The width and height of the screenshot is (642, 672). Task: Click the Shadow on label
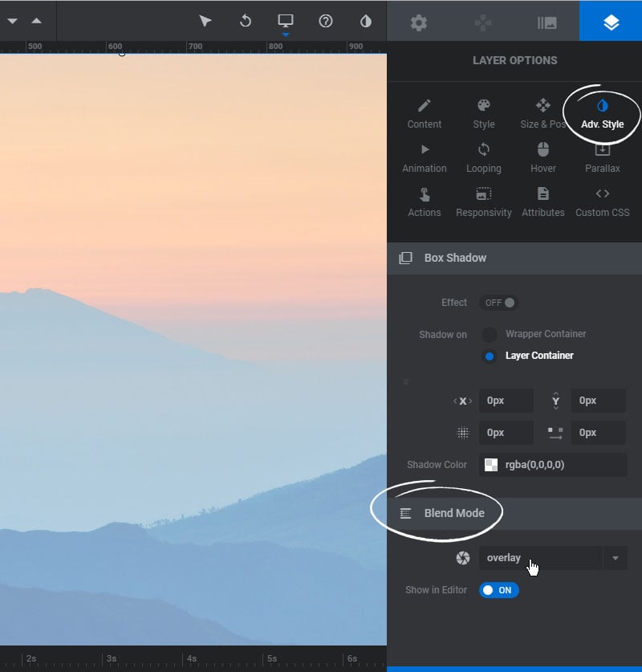coord(443,335)
